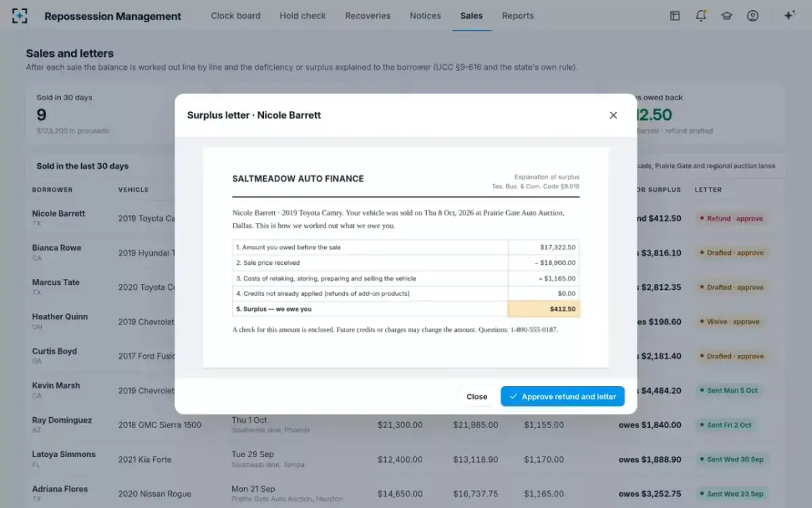Open the notifications bell

pyautogui.click(x=701, y=16)
